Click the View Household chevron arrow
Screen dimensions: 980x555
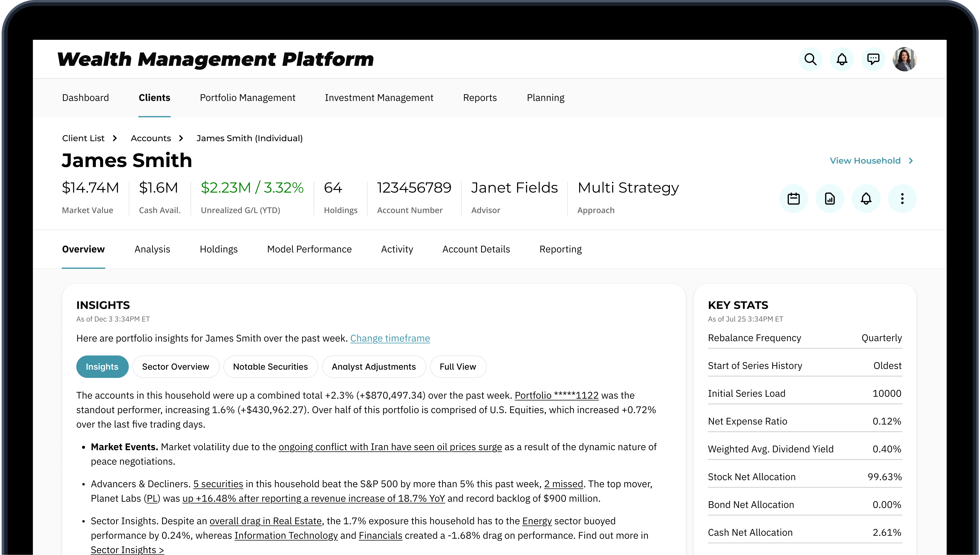point(911,161)
